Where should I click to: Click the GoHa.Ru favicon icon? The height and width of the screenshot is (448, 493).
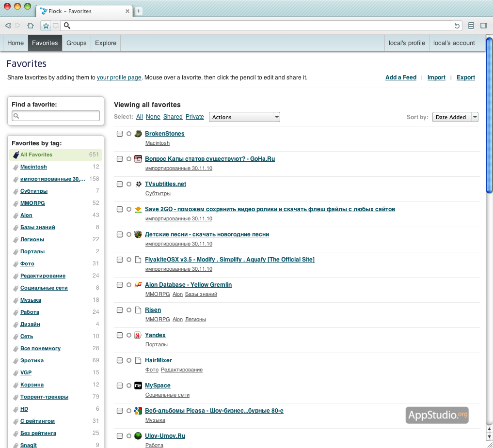138,159
